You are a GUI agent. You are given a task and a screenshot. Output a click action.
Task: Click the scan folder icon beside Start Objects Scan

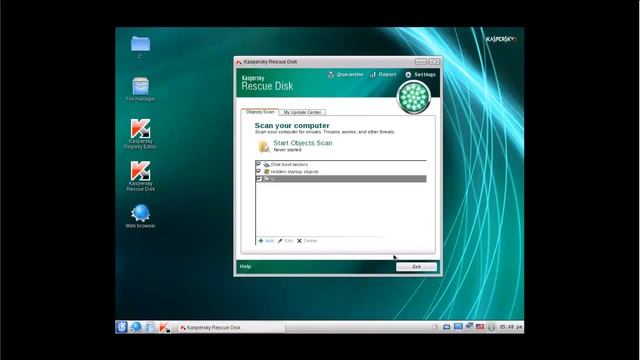264,146
